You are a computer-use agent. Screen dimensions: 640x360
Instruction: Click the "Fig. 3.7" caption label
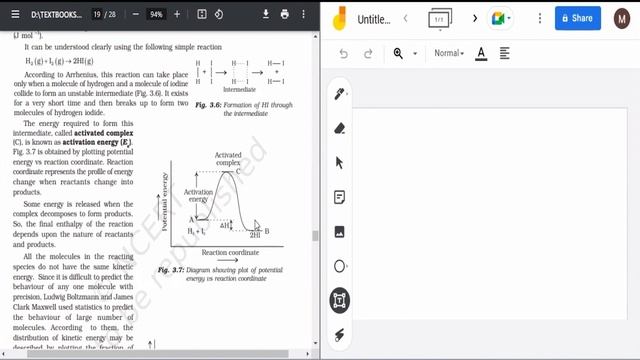pyautogui.click(x=171, y=270)
